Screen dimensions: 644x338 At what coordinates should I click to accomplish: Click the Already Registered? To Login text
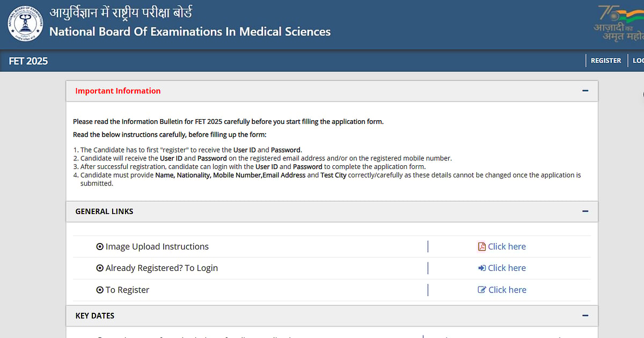click(161, 268)
